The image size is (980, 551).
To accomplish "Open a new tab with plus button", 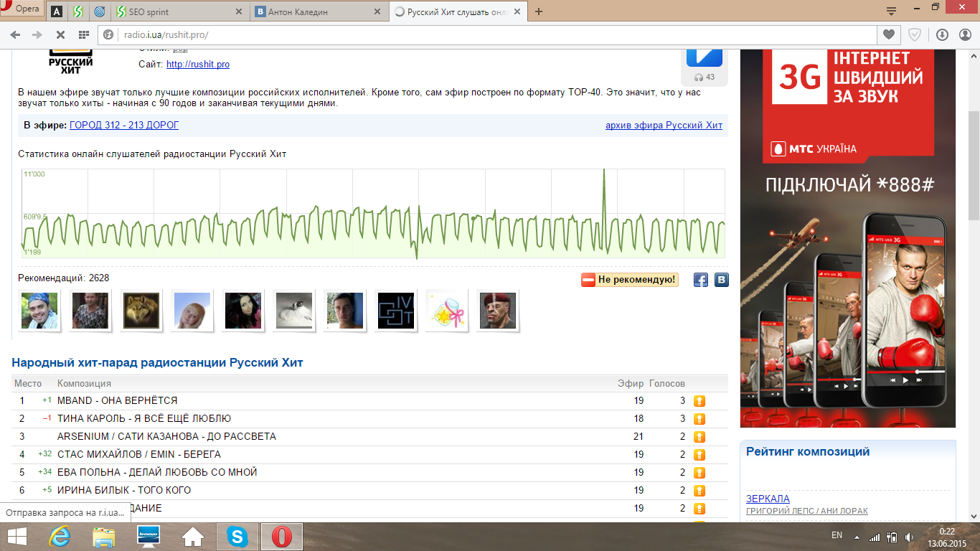I will (539, 11).
